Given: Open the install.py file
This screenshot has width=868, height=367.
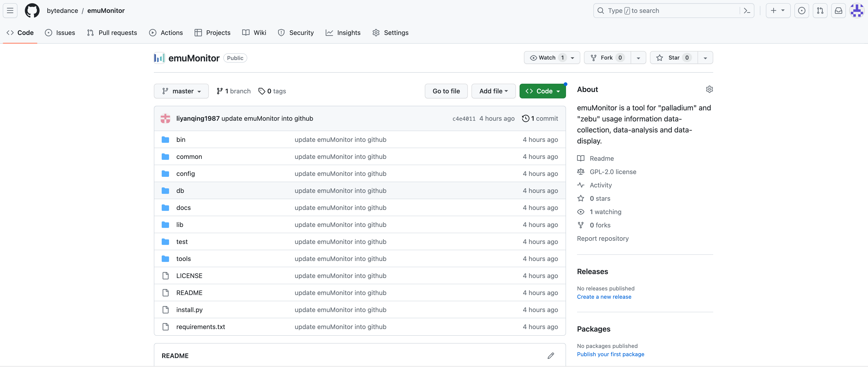Looking at the screenshot, I should tap(189, 310).
